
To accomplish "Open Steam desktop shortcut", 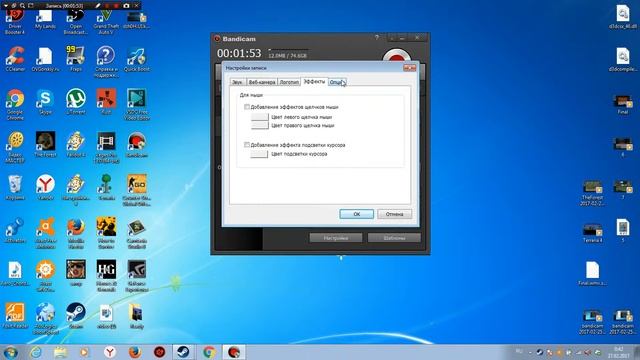I will tap(76, 316).
